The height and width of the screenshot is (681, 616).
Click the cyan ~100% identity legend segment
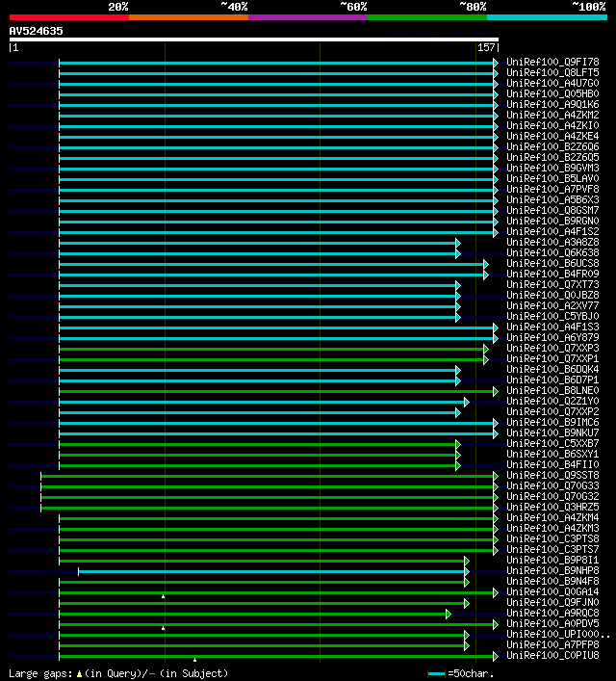[547, 17]
